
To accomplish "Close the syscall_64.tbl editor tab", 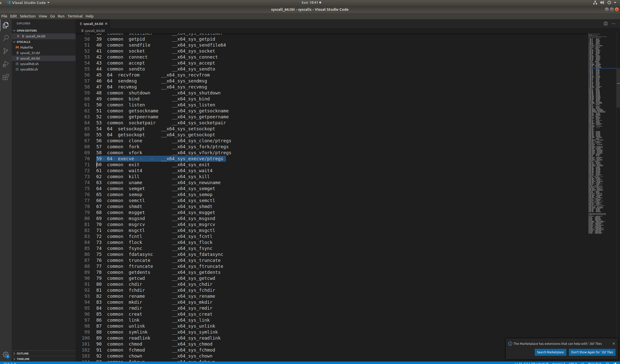I will tap(106, 24).
